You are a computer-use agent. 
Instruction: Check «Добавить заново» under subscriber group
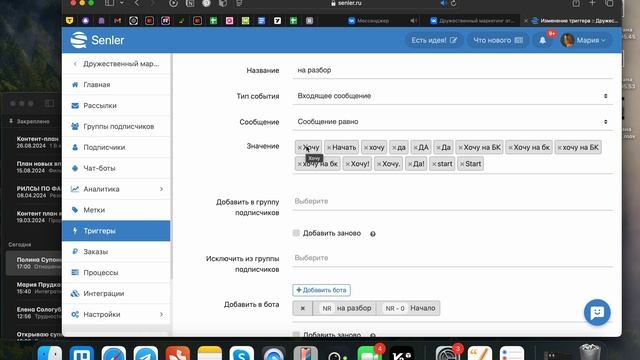296,233
